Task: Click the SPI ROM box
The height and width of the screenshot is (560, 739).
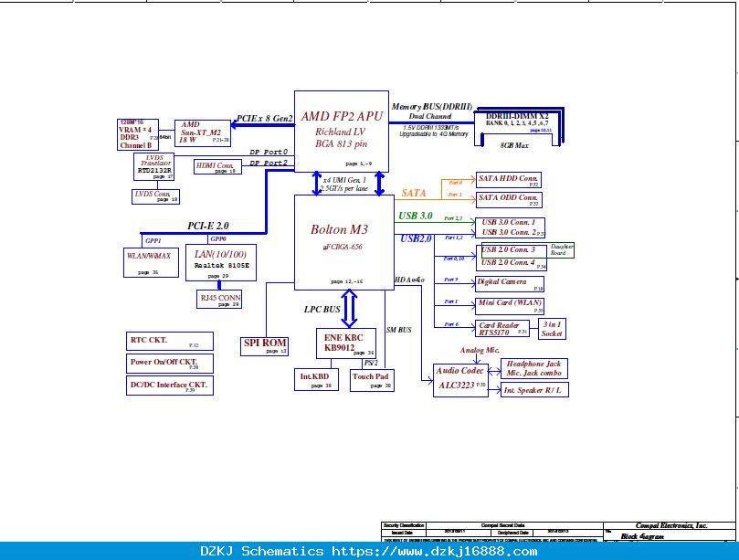Action: tap(264, 346)
